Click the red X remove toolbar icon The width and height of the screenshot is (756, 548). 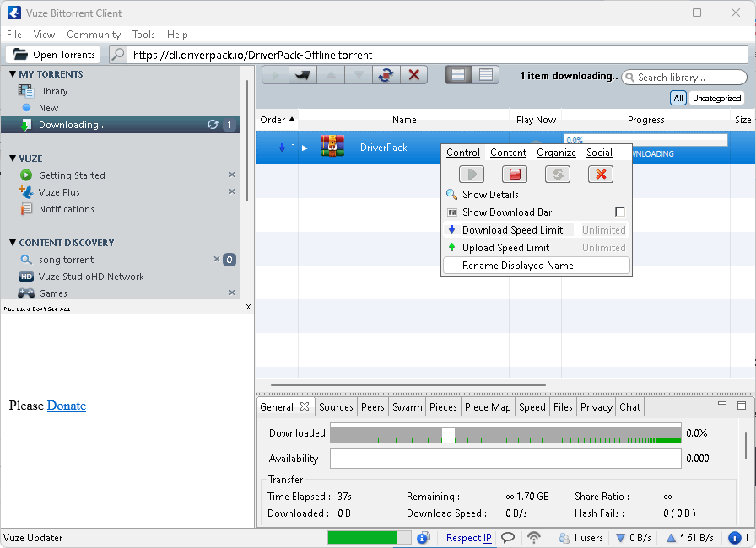(x=413, y=75)
